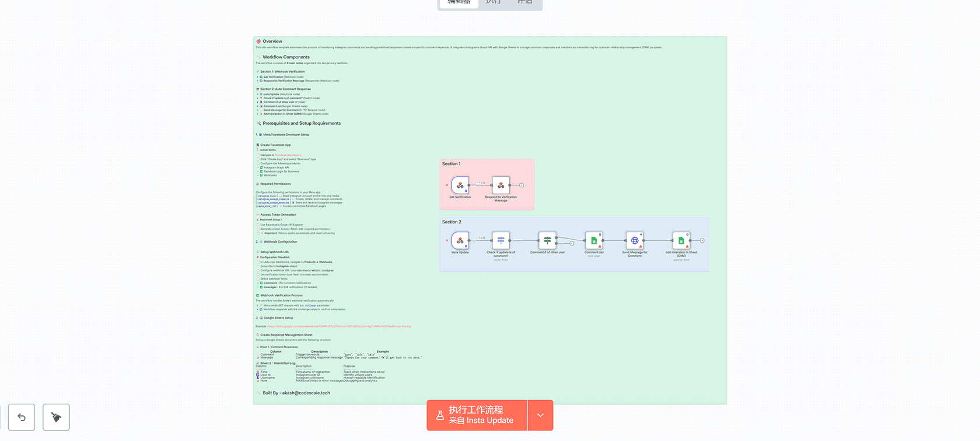Check the 'Subscribe to Instagram object' checkbox

coord(258,266)
